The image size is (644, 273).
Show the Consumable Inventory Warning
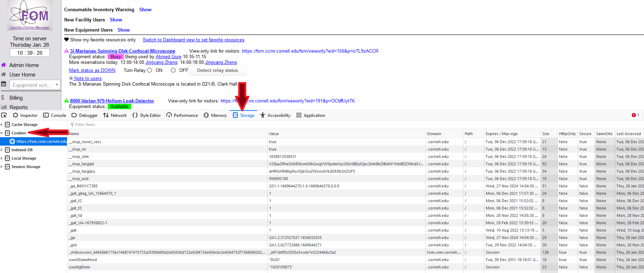[x=145, y=9]
